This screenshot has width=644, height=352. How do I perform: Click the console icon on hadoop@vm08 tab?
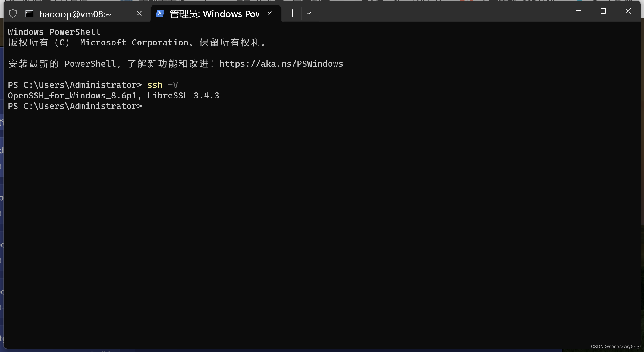coord(29,13)
